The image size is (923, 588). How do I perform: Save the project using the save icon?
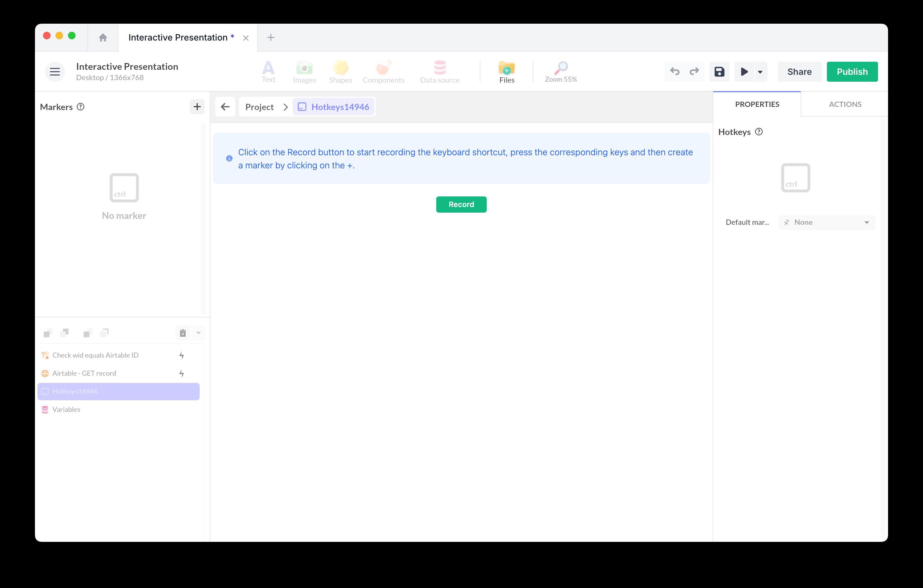(x=719, y=71)
